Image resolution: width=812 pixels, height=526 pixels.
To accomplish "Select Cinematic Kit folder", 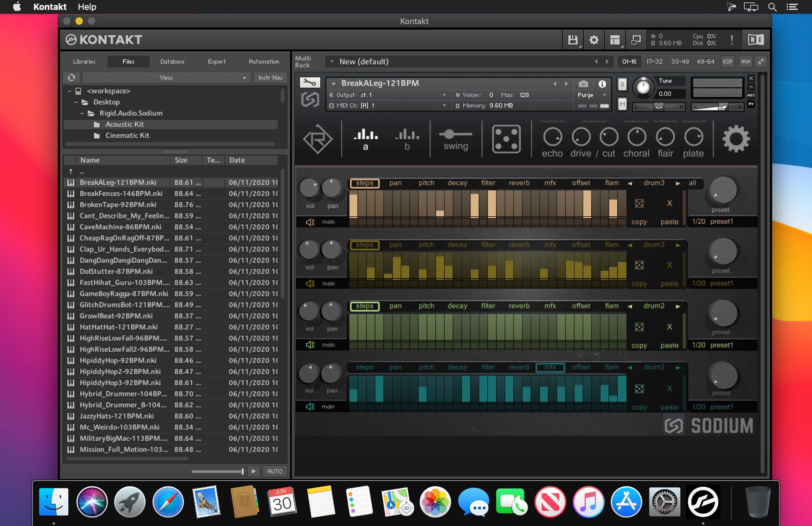I will pyautogui.click(x=127, y=135).
